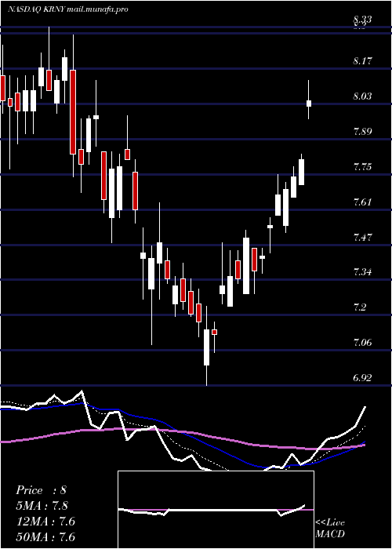Select the 7.61 price axis label
This screenshot has width=392, height=549.
click(x=362, y=202)
